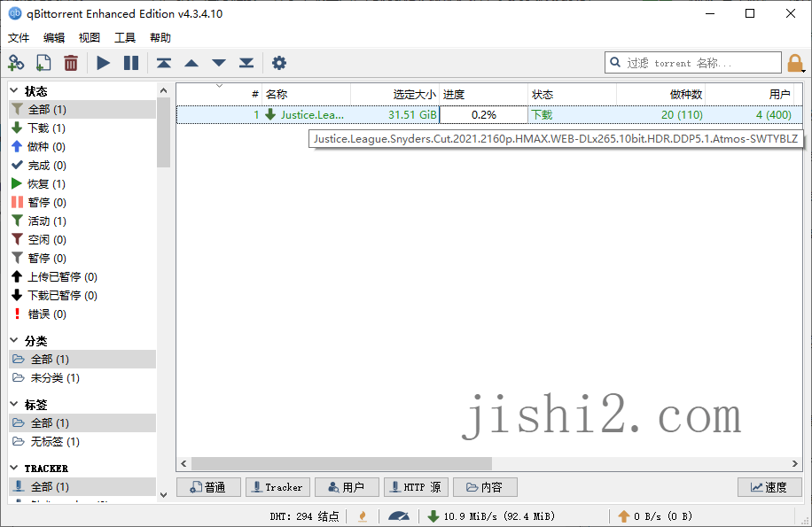Open the 内容 details tab
This screenshot has width=812, height=527.
[x=485, y=487]
